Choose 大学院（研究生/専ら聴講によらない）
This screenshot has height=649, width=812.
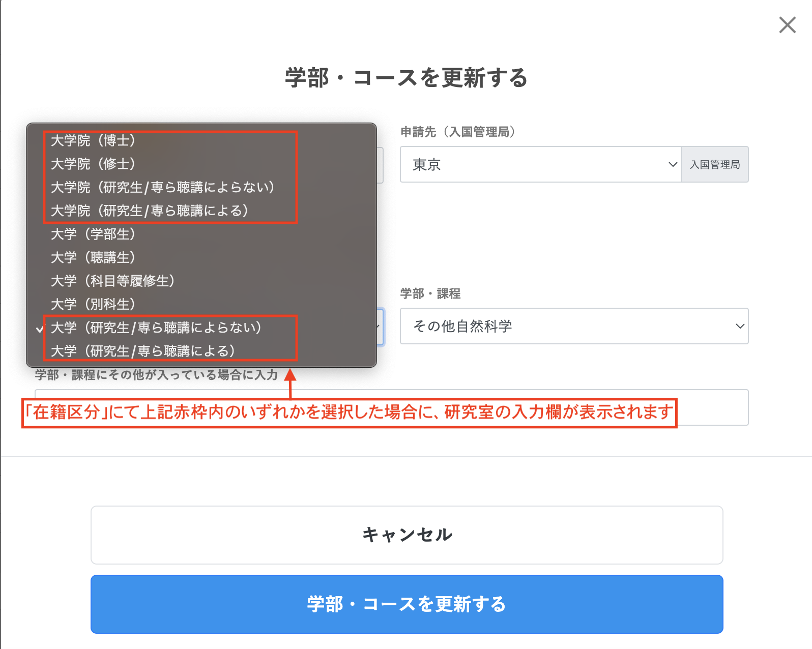(201, 187)
